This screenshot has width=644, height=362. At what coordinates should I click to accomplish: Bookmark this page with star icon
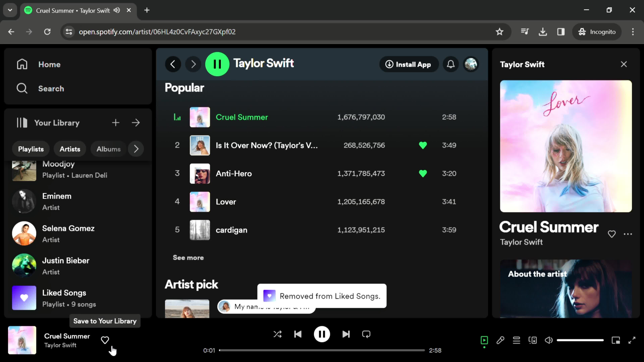499,32
